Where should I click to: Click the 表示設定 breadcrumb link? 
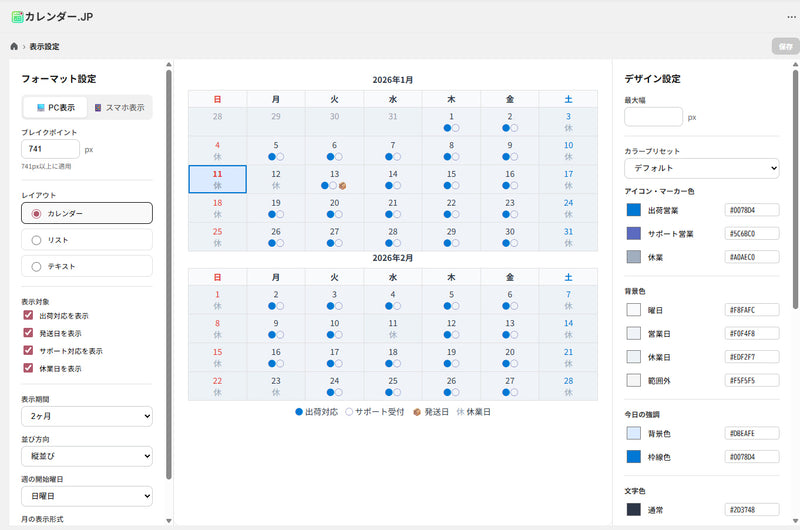click(44, 46)
